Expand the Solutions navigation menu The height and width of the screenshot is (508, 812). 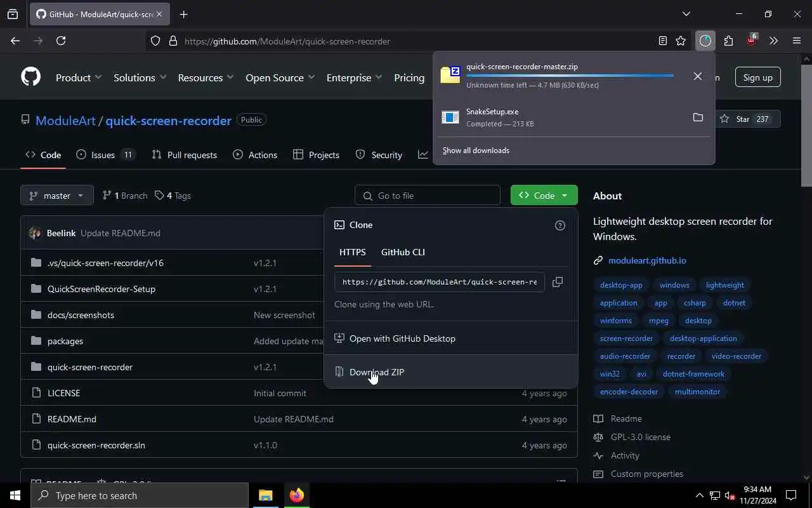click(x=140, y=77)
